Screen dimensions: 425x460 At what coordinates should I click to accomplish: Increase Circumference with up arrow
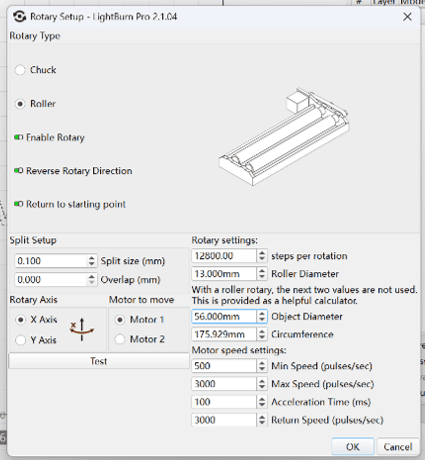pyautogui.click(x=262, y=331)
